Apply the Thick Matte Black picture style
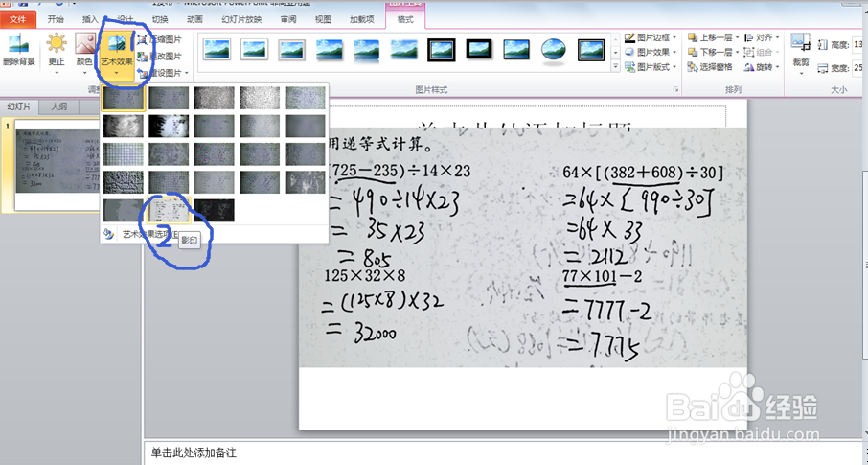The image size is (868, 465). (479, 50)
